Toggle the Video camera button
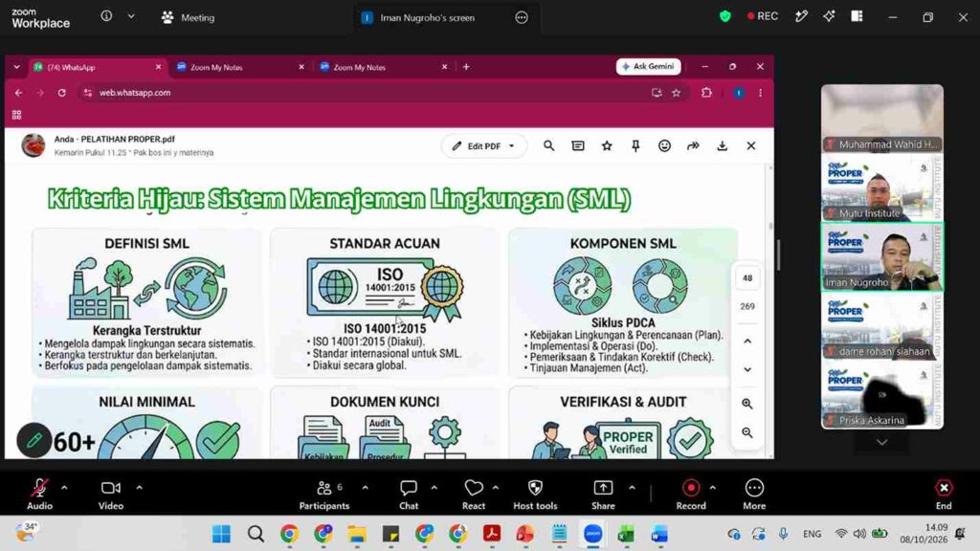This screenshot has width=980, height=551. (x=111, y=494)
